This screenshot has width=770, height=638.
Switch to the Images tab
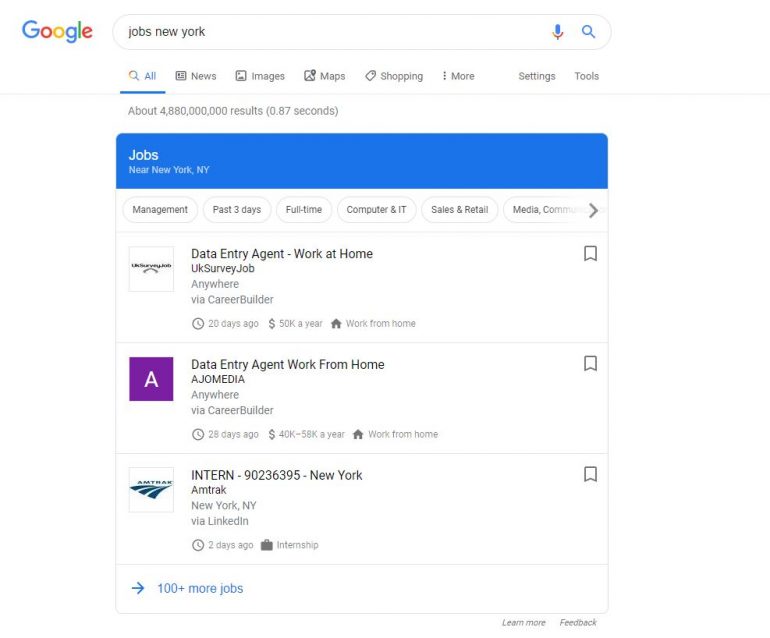pyautogui.click(x=260, y=76)
